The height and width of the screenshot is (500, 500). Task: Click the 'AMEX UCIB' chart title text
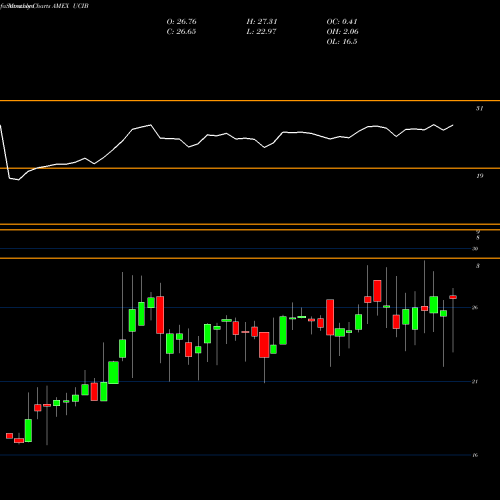click(x=70, y=6)
